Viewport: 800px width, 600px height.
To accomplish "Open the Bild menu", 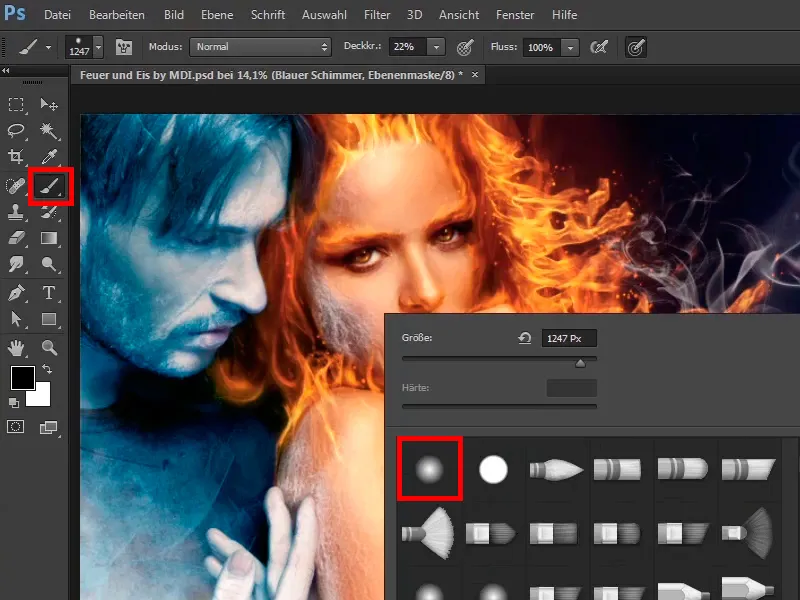I will [173, 15].
